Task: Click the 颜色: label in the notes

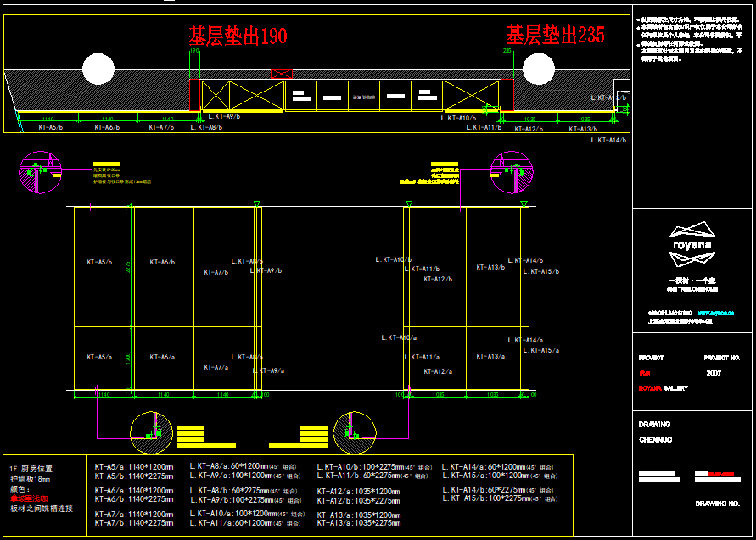Action: coord(20,489)
